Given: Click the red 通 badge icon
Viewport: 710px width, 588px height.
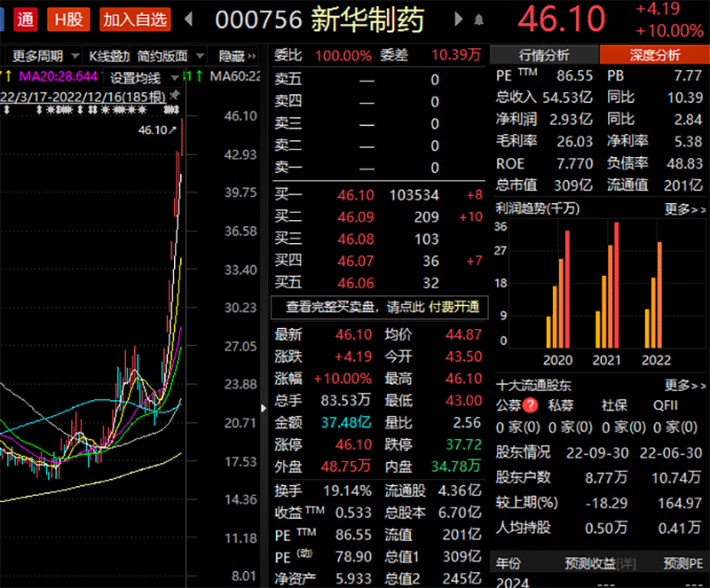Looking at the screenshot, I should pos(26,20).
